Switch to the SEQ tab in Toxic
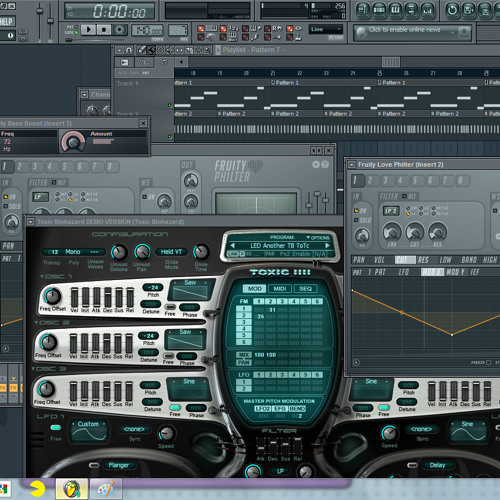The image size is (500, 500). [x=305, y=288]
